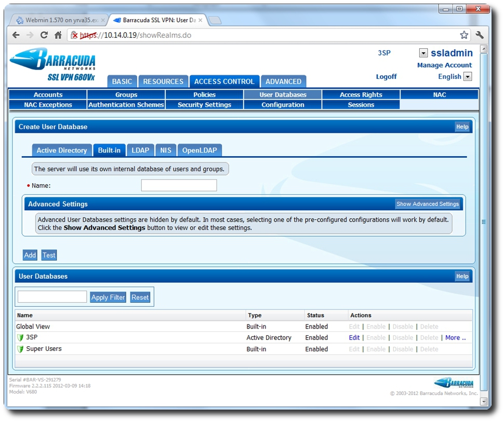This screenshot has height=422, width=504.
Task: Click the Apply Filter button
Action: coord(108,297)
